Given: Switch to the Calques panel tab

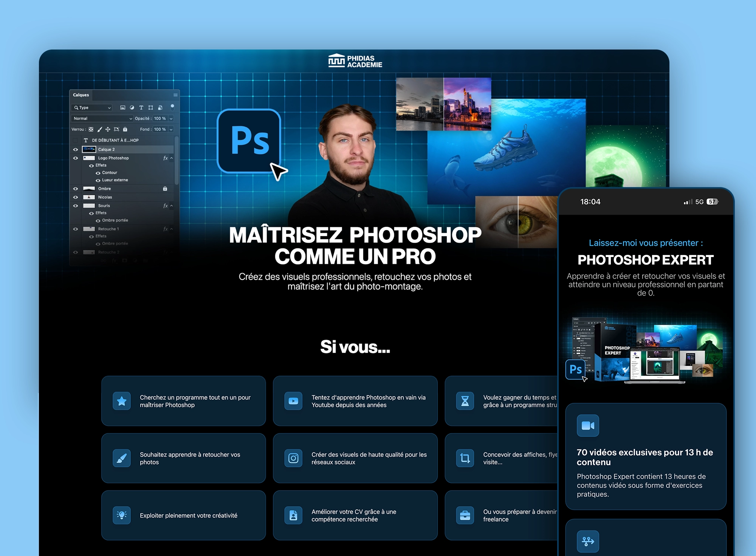Looking at the screenshot, I should pos(81,95).
